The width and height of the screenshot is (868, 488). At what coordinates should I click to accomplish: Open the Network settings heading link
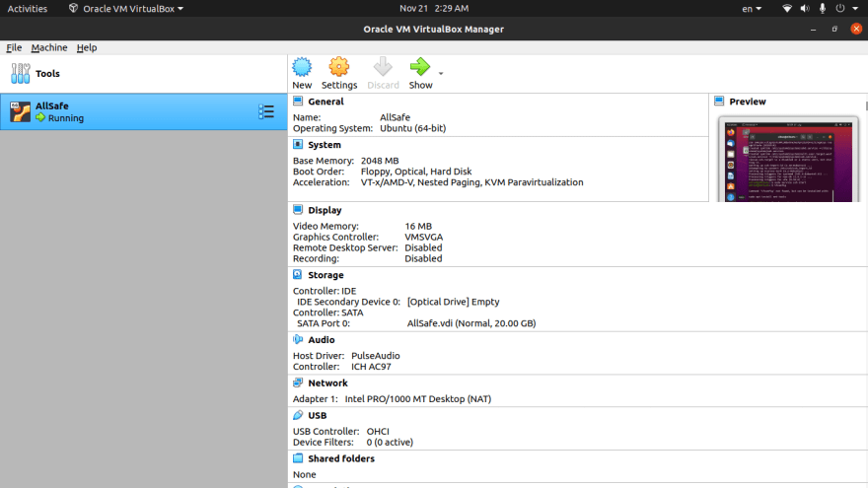tap(327, 383)
